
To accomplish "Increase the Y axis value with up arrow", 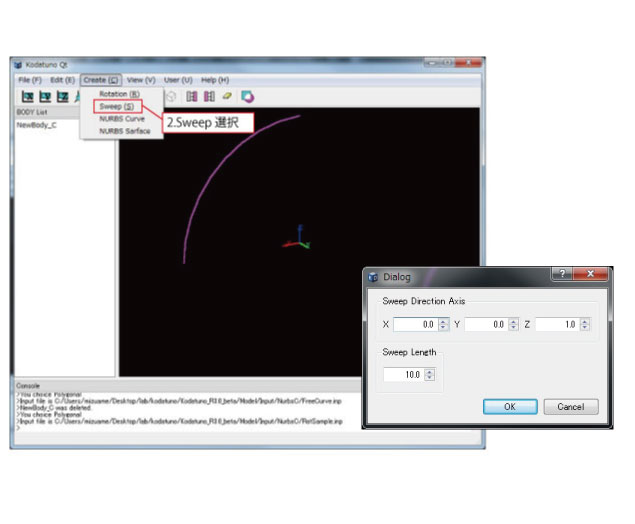I will (x=514, y=322).
